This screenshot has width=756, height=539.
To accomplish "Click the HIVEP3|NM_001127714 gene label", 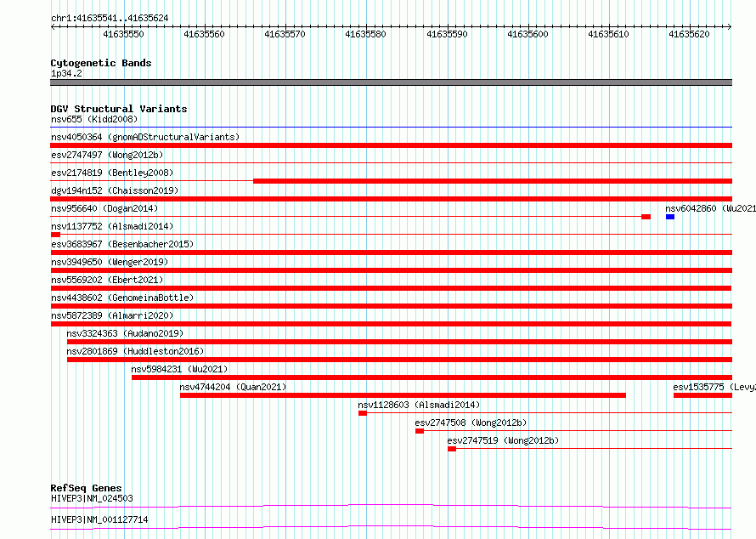I will coord(99,519).
